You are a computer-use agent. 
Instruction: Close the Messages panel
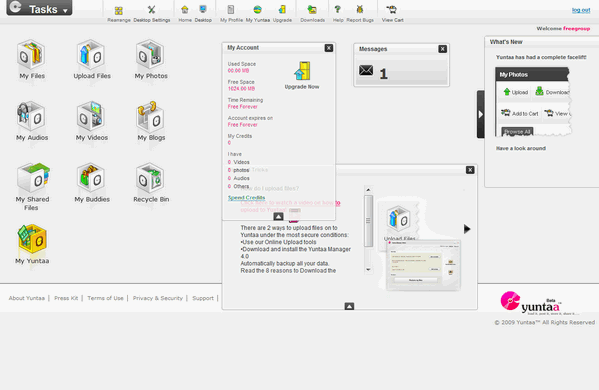(x=442, y=49)
